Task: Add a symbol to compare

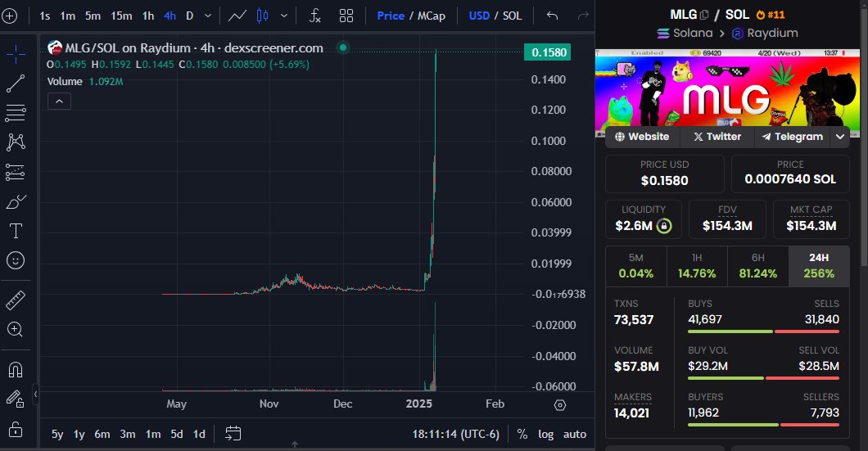Action: [9, 16]
